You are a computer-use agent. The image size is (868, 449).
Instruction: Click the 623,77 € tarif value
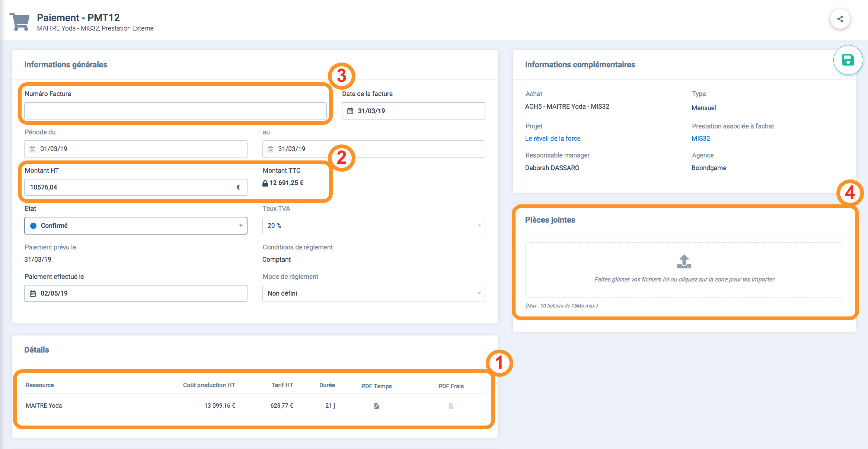(282, 406)
